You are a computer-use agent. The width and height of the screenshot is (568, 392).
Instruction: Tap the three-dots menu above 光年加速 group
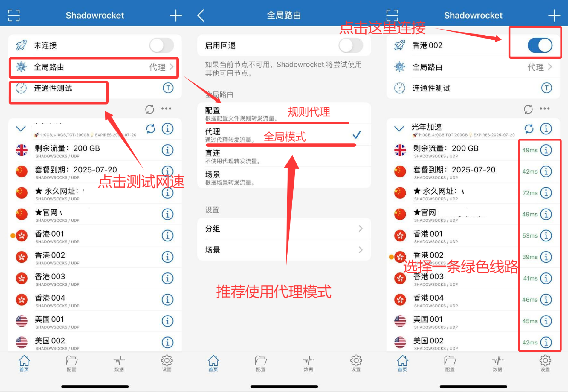point(544,109)
